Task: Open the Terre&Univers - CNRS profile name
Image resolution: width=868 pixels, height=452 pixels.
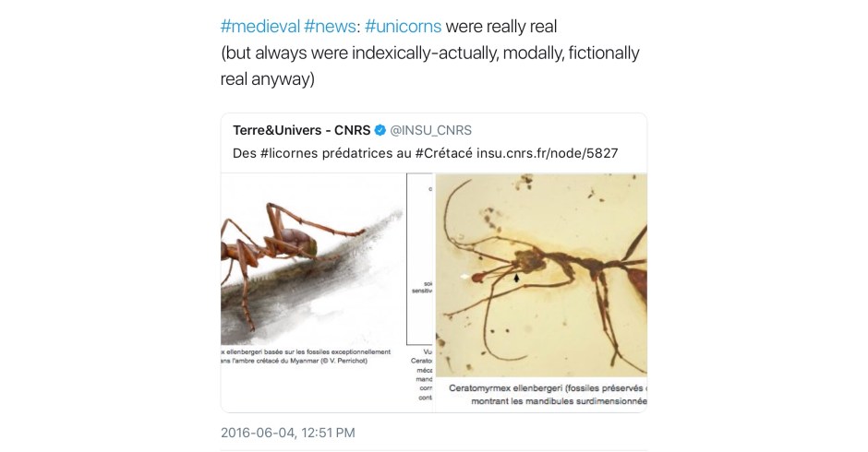Action: (x=301, y=130)
